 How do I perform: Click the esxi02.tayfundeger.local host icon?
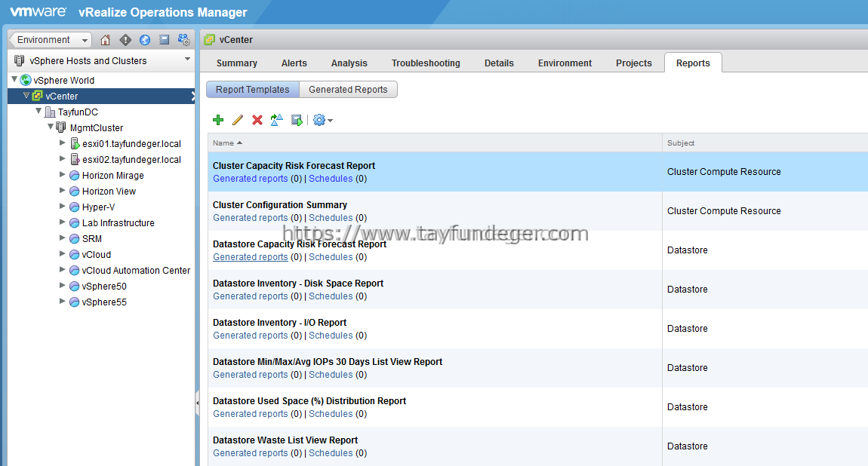tap(75, 160)
